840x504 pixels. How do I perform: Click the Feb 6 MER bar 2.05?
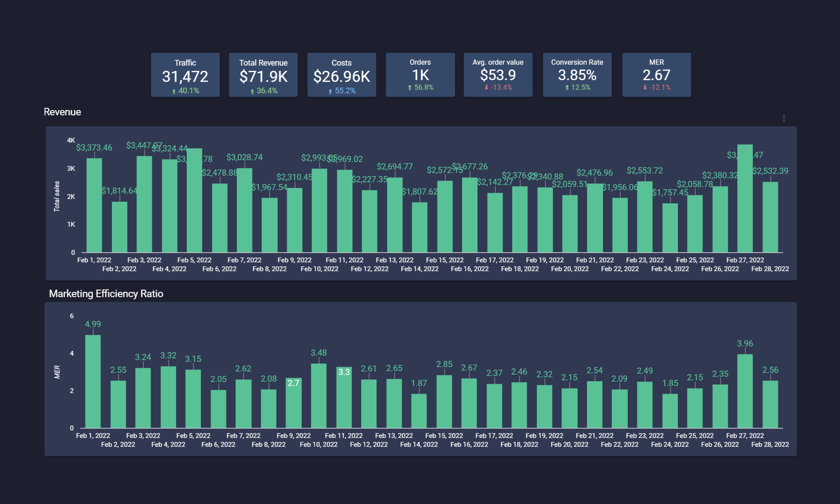(218, 409)
